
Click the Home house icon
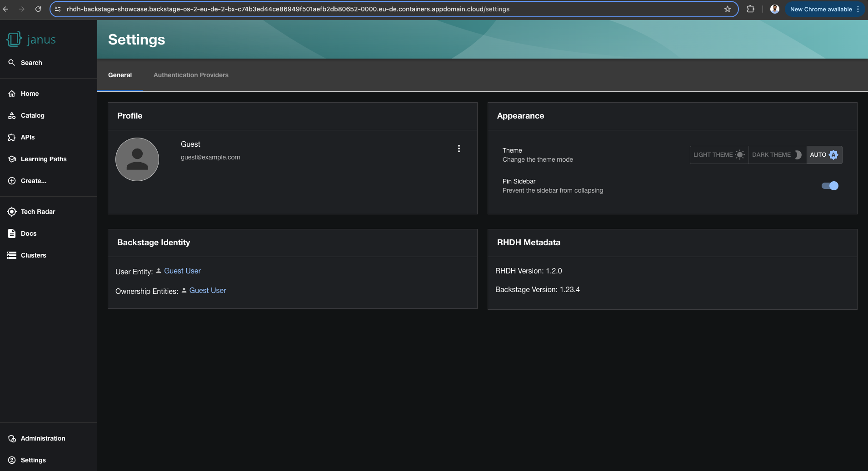12,94
